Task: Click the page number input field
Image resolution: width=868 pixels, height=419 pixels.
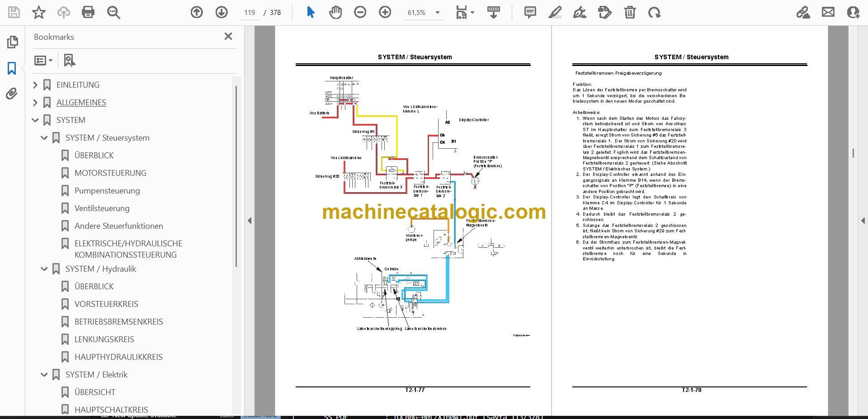Action: click(x=250, y=13)
